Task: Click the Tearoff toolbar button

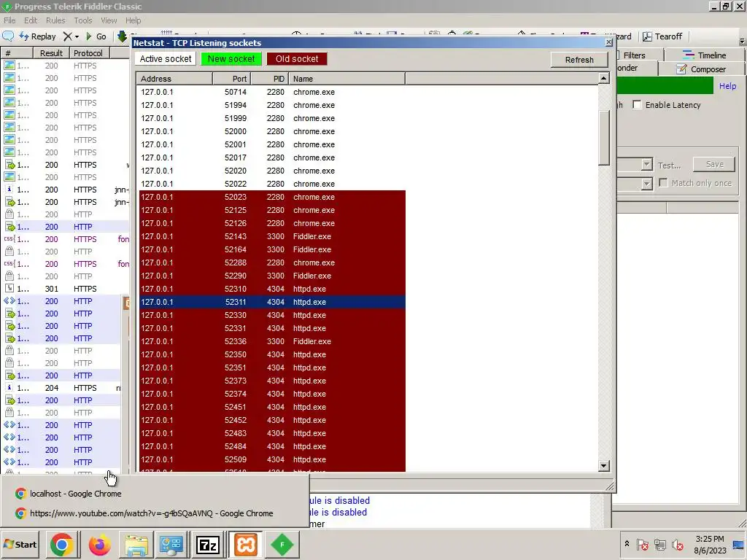Action: click(662, 36)
